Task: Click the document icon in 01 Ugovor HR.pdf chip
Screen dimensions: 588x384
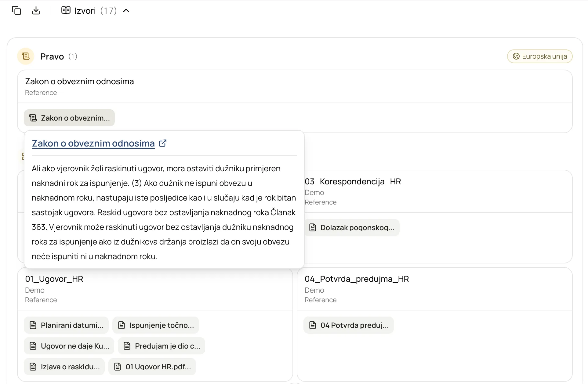Action: coord(118,367)
